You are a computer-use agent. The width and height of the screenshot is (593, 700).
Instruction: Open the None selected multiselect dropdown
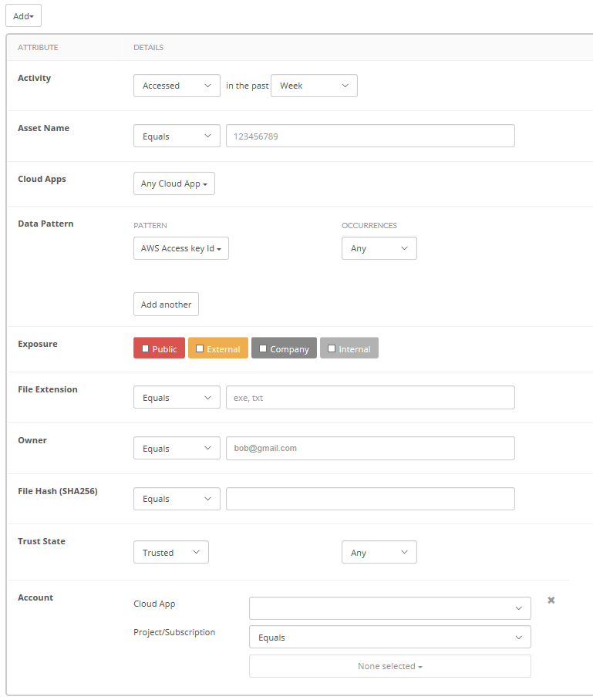389,666
